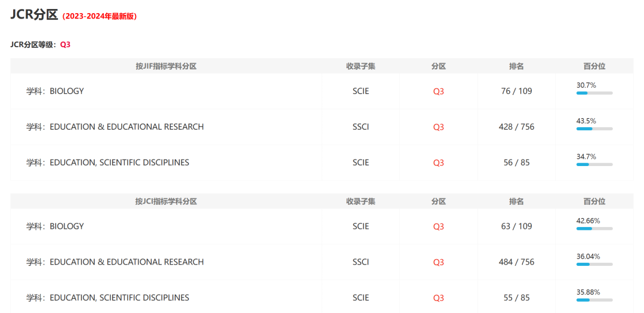The image size is (644, 313).
Task: Click EDUCATION & EDUCATIONAL RESEARCH in JCI table
Action: click(x=127, y=262)
